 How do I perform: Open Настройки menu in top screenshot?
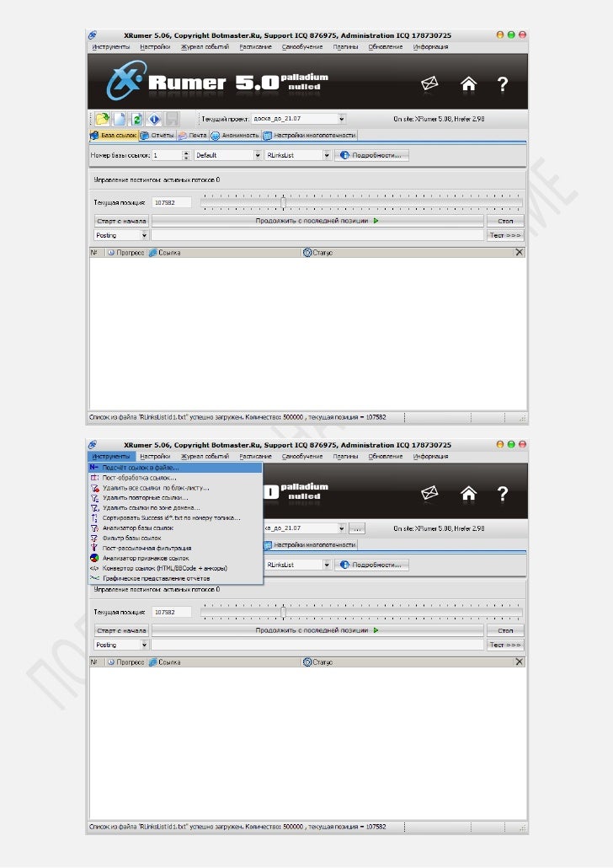[155, 47]
